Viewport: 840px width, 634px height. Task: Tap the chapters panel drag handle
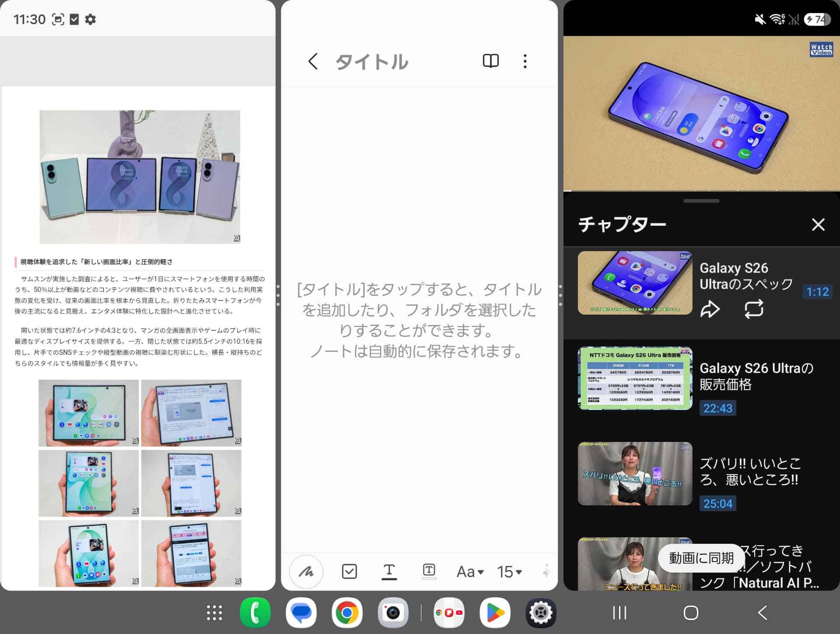pyautogui.click(x=701, y=201)
